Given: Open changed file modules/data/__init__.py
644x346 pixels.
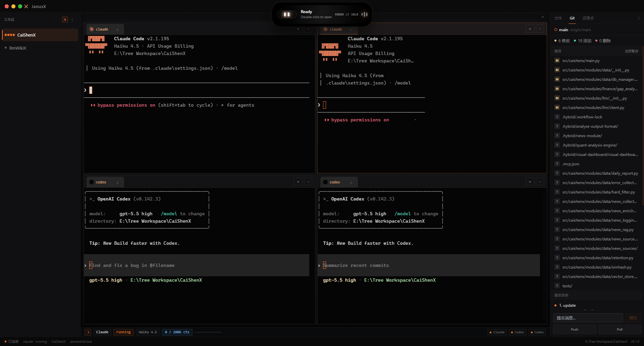Looking at the screenshot, I should pyautogui.click(x=596, y=70).
